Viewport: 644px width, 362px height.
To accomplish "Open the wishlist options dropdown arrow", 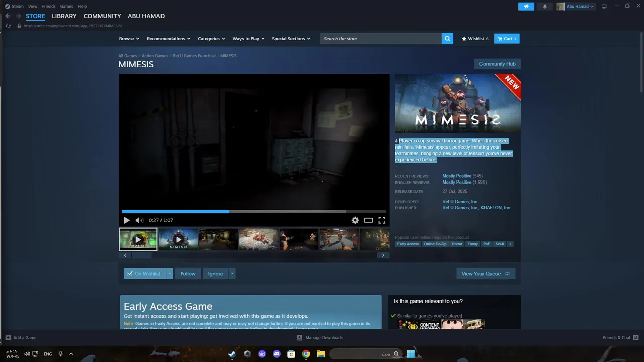I will (170, 274).
